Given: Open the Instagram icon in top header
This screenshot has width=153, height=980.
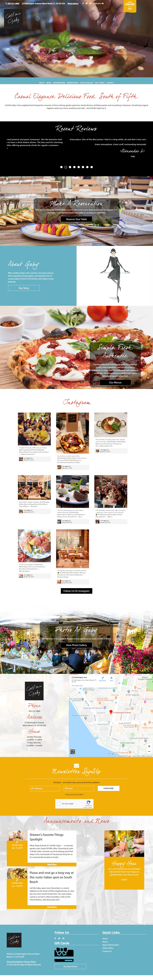Looking at the screenshot, I should coord(90,3).
